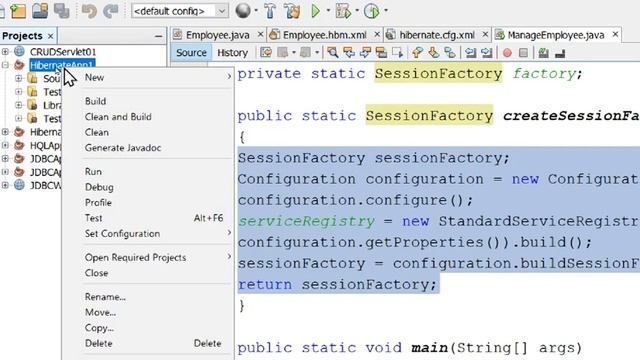Click the Debug Project toolbar icon
640x360 pixels.
point(343,11)
